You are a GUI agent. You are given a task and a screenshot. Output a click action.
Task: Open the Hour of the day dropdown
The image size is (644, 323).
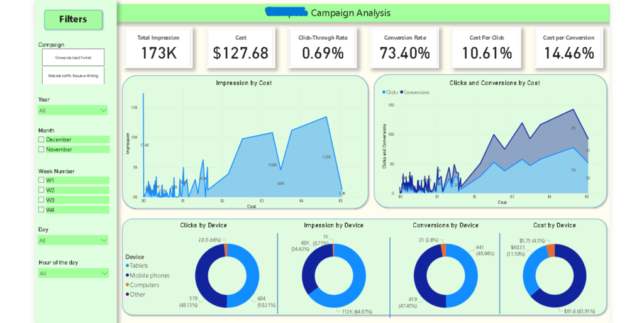[73, 273]
